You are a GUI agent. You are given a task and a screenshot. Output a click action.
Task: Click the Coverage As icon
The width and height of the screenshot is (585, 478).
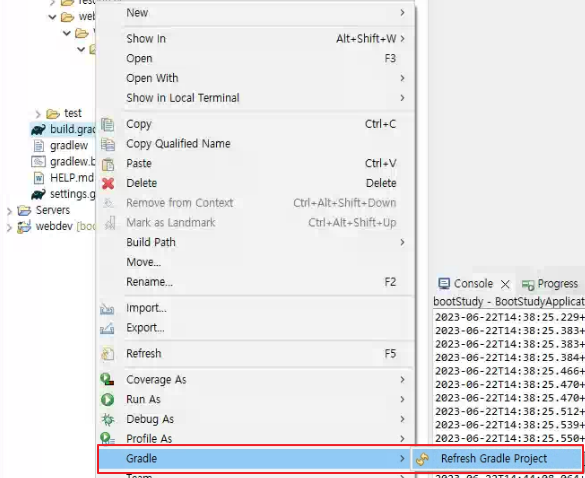[107, 379]
